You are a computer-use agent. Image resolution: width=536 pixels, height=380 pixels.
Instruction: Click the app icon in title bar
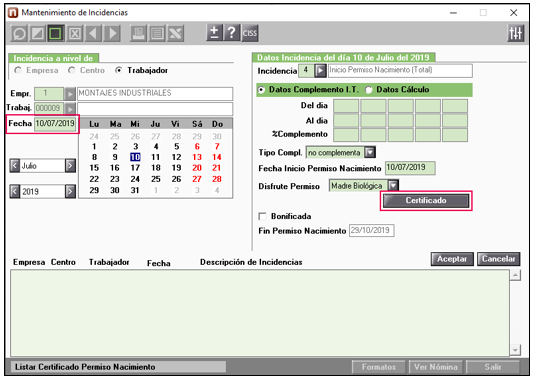(x=13, y=13)
